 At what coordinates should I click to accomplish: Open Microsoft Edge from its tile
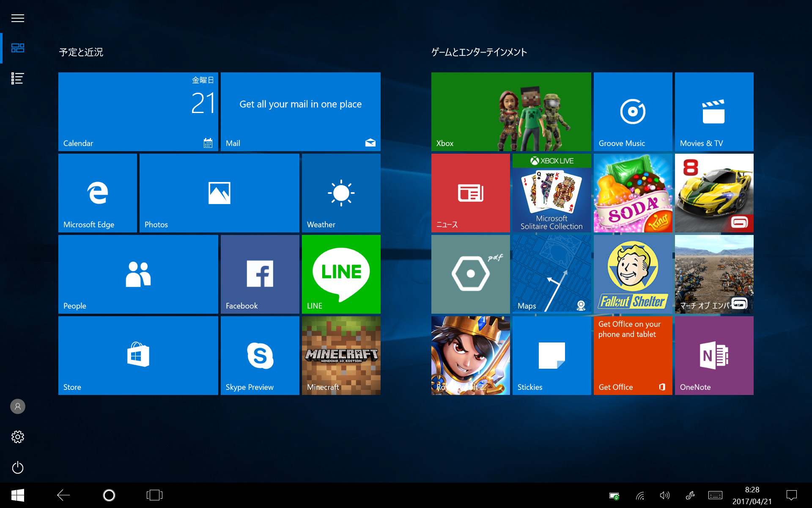97,193
